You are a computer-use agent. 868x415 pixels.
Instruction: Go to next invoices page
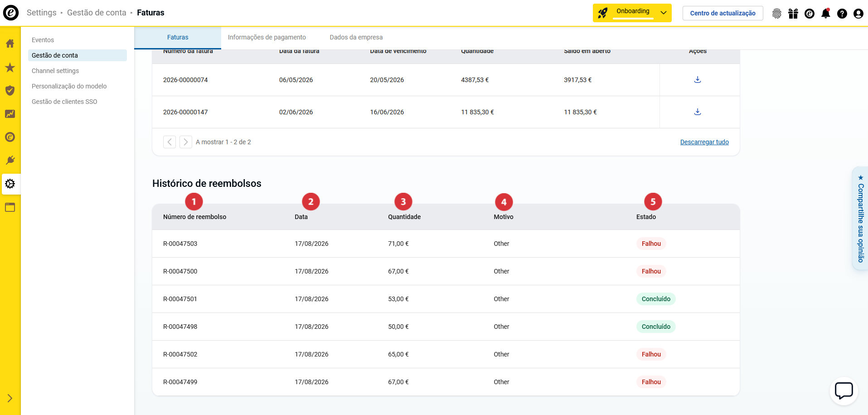186,142
